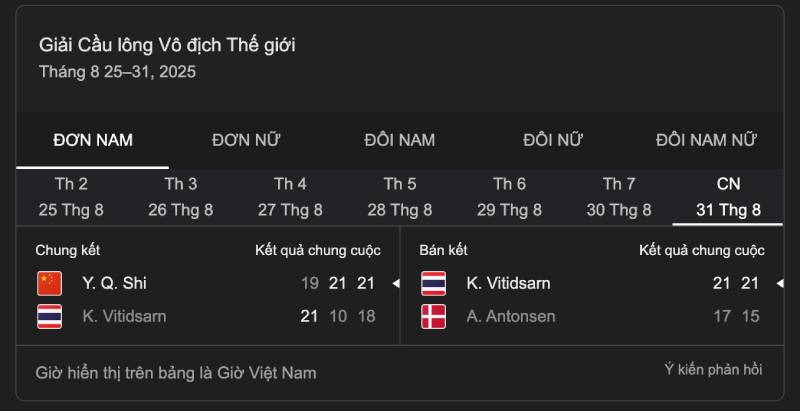Image resolution: width=800 pixels, height=411 pixels.
Task: Click the Ý kiến phản hồi link
Action: coord(713,370)
